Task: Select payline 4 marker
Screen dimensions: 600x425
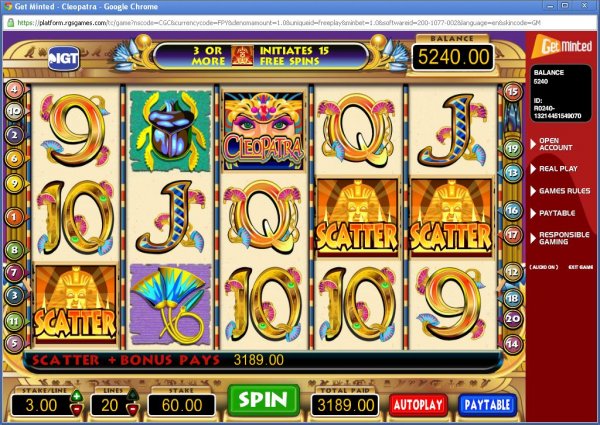Action: point(14,90)
